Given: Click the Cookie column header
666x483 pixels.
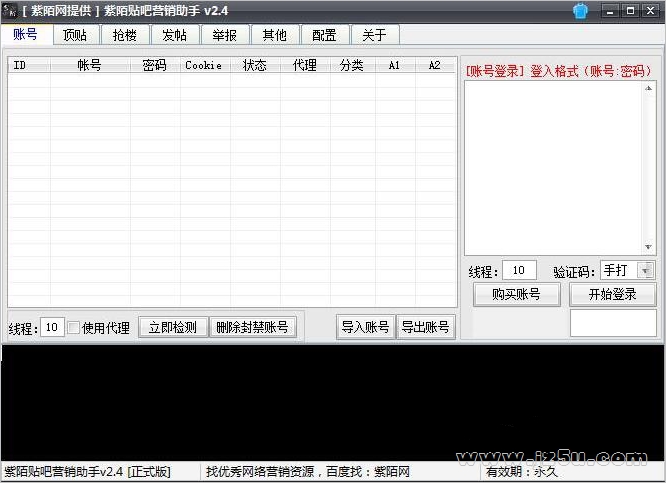Looking at the screenshot, I should tap(205, 65).
